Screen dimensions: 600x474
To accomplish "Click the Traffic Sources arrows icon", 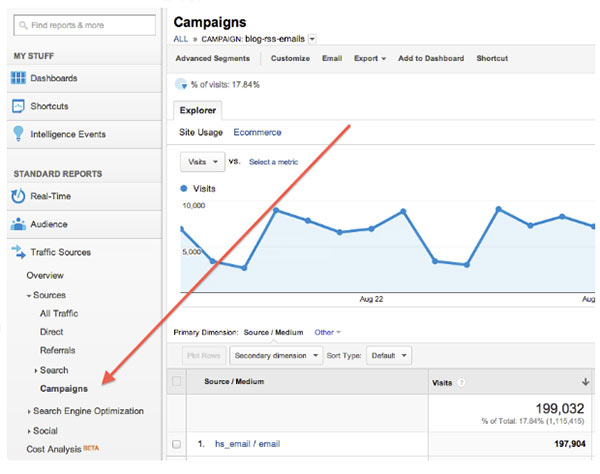I will [x=18, y=252].
